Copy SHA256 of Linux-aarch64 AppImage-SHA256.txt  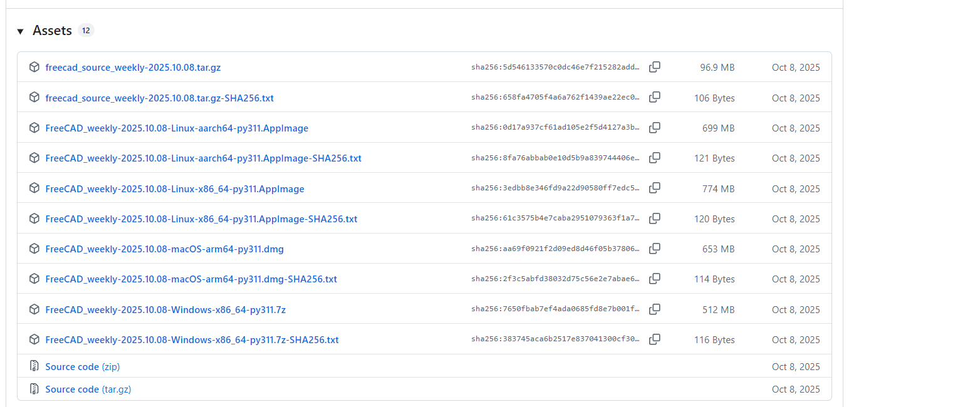pos(655,158)
